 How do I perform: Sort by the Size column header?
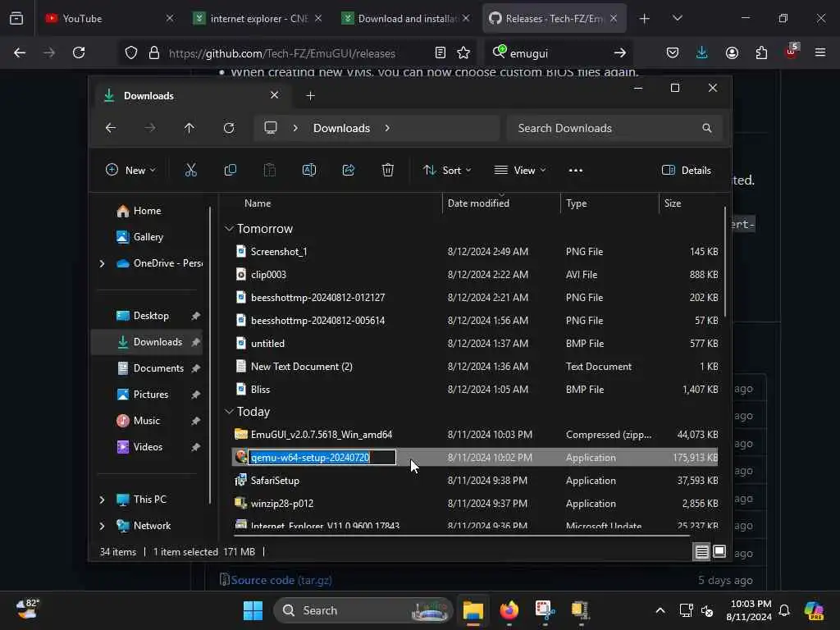(690, 203)
